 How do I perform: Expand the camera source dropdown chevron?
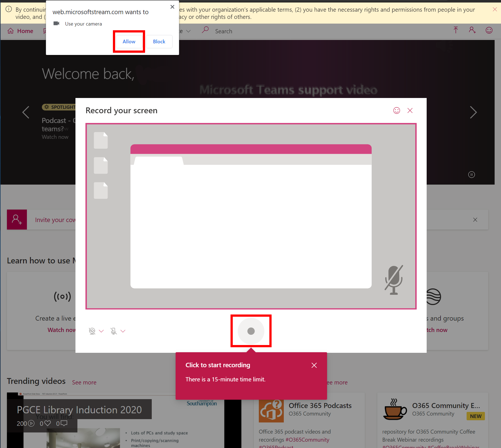[x=101, y=331]
